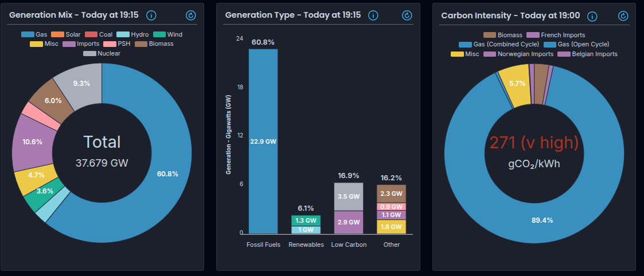
Task: Toggle Belgian Imports legend item
Action: point(587,54)
